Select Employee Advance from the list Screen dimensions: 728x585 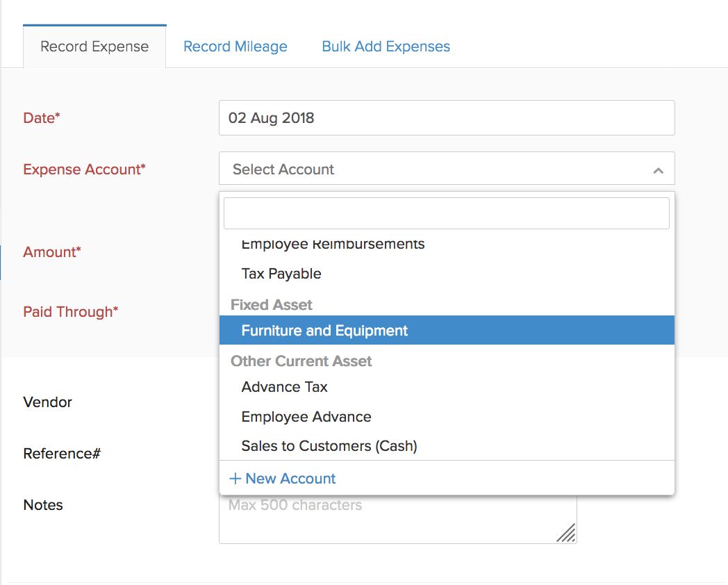306,417
